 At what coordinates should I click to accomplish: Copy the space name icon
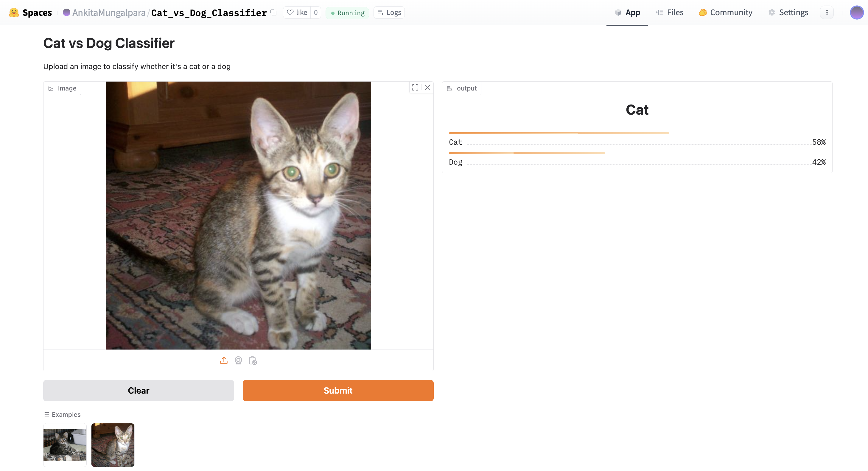pyautogui.click(x=274, y=13)
